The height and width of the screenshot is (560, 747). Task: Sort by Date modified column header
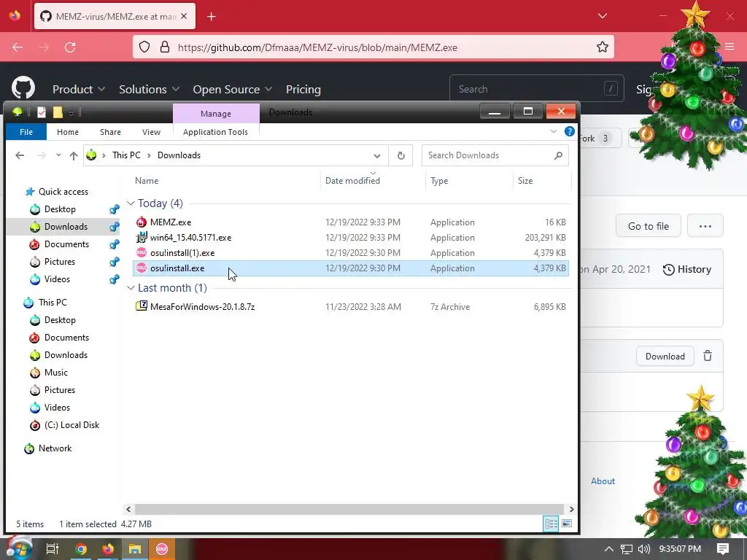pyautogui.click(x=352, y=181)
